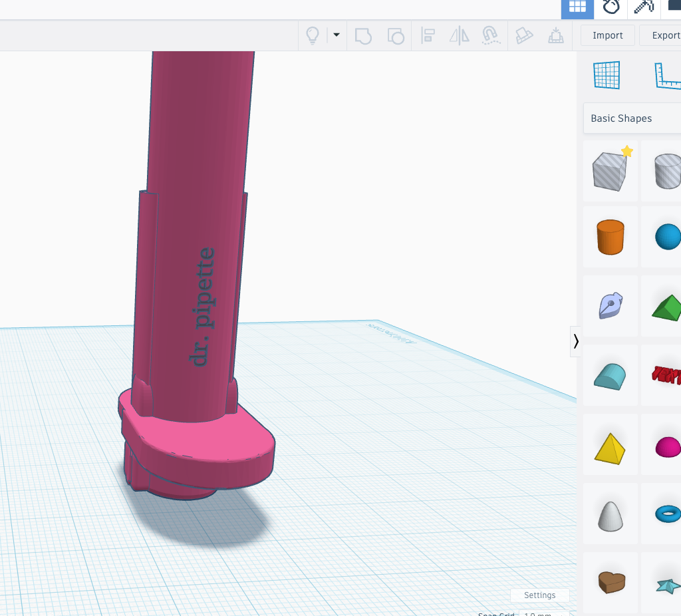The height and width of the screenshot is (616, 681).
Task: Select the Mirror tool
Action: (459, 36)
